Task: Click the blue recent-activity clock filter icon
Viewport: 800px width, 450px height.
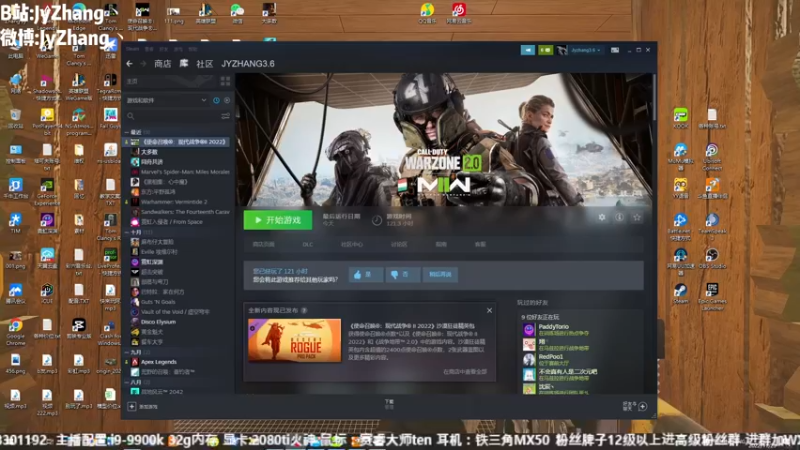Action: click(216, 101)
